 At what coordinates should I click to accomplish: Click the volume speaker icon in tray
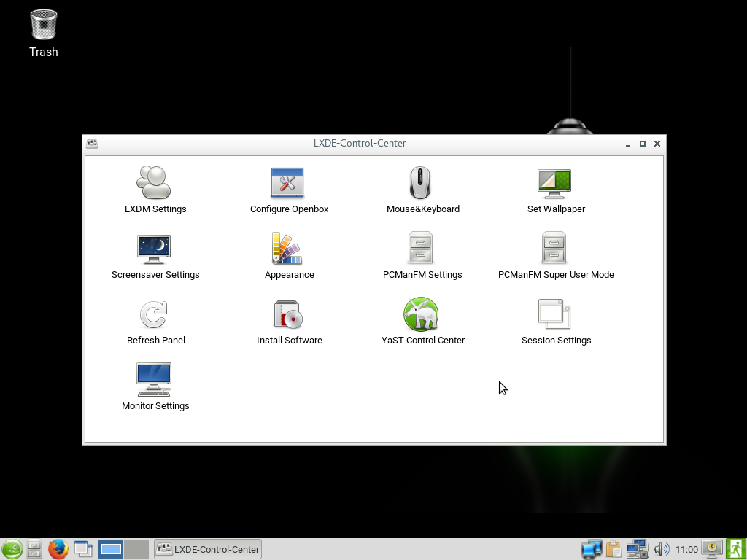[661, 549]
